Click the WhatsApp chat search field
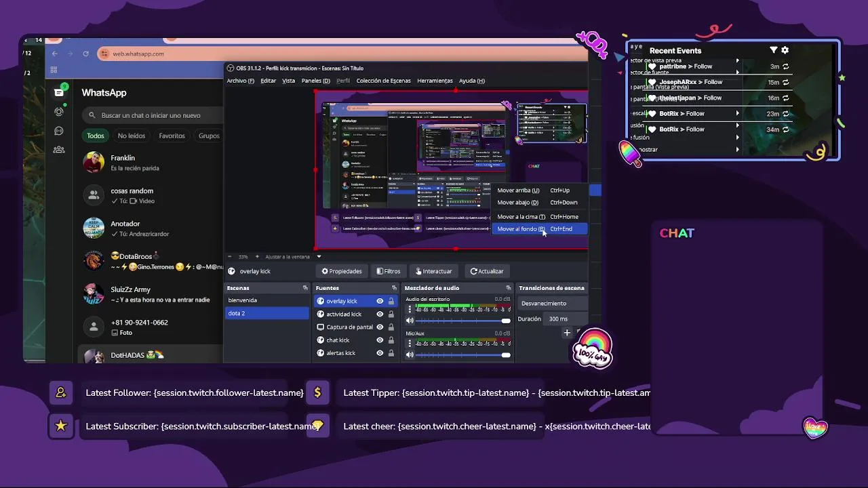This screenshot has width=868, height=488. 153,115
